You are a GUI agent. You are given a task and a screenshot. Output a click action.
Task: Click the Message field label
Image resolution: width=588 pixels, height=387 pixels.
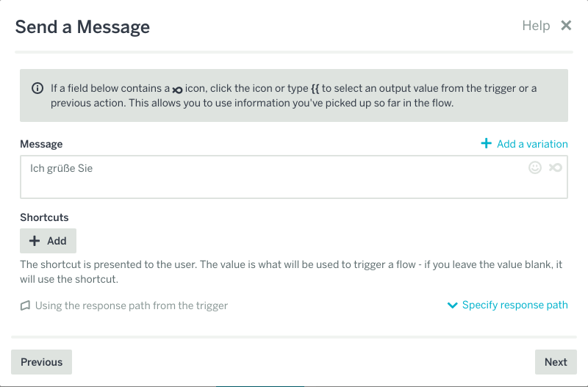point(41,144)
